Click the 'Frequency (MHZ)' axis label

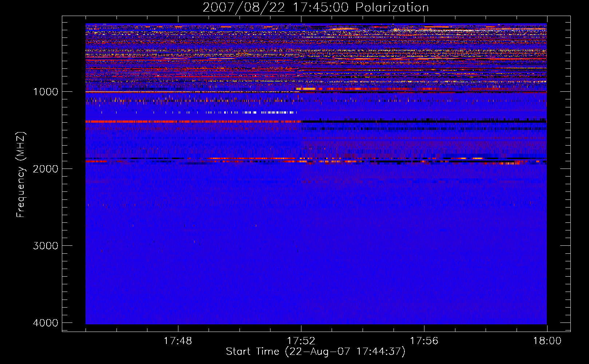(x=20, y=174)
